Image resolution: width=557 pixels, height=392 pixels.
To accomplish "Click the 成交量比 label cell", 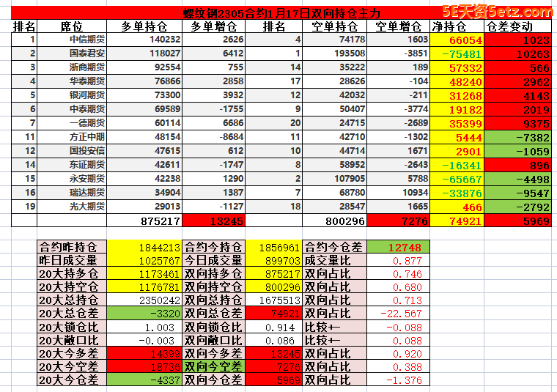I will coord(333,261).
